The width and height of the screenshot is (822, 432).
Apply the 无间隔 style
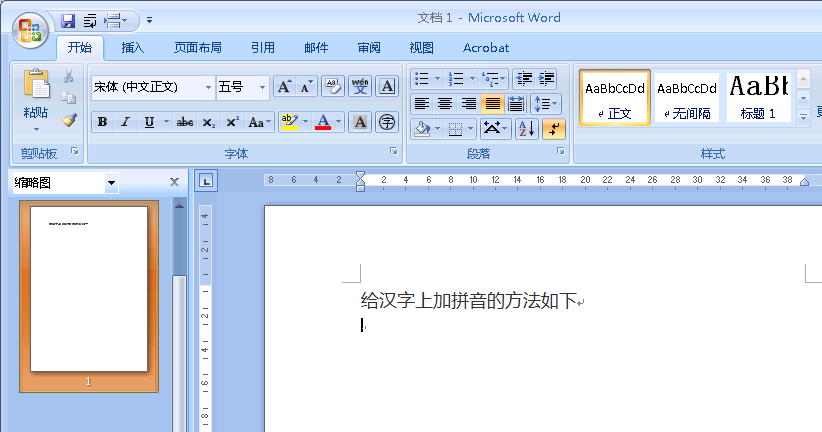click(x=687, y=98)
